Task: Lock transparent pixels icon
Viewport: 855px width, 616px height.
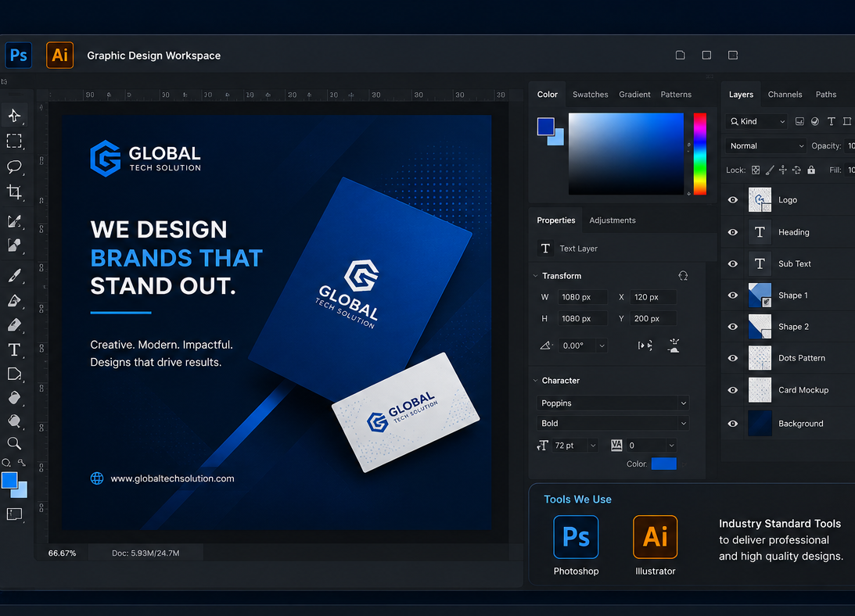Action: pyautogui.click(x=756, y=170)
